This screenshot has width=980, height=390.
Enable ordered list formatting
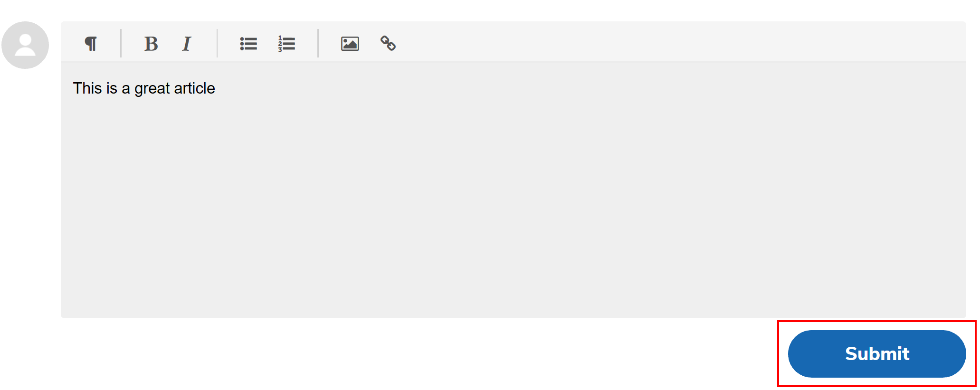coord(286,44)
